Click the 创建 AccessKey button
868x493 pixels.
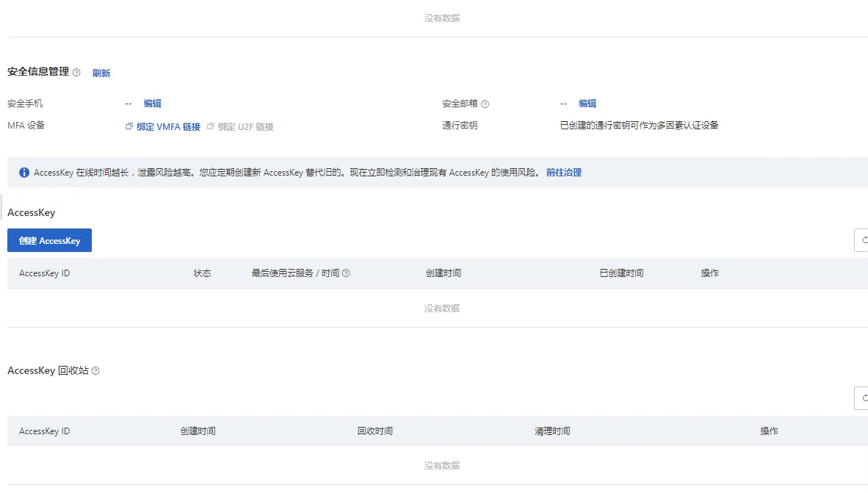pyautogui.click(x=49, y=240)
